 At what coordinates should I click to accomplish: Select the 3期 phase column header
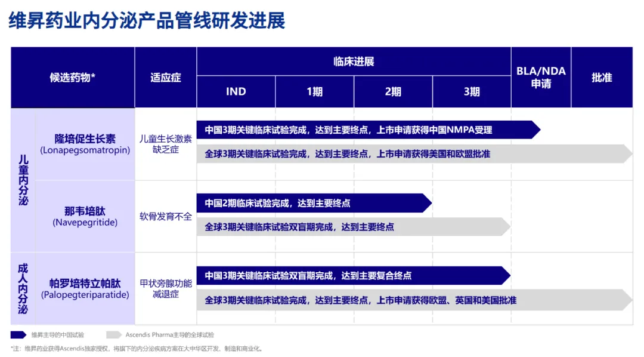point(471,91)
